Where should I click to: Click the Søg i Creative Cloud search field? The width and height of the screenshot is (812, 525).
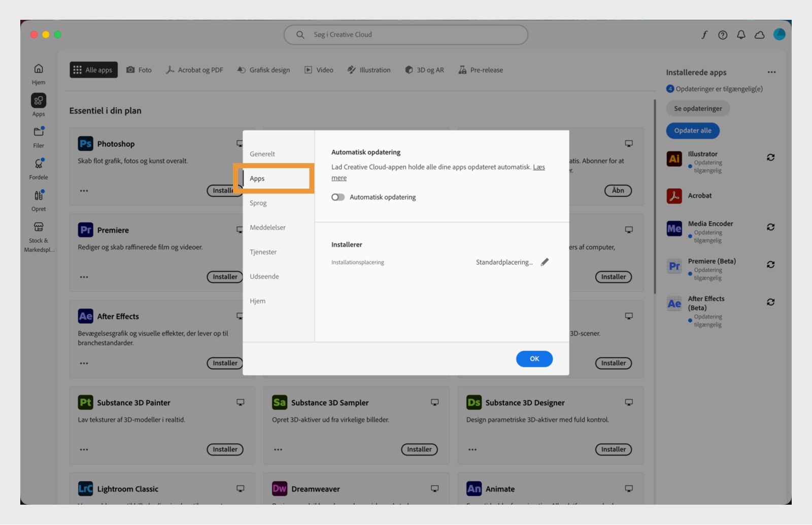pos(406,35)
